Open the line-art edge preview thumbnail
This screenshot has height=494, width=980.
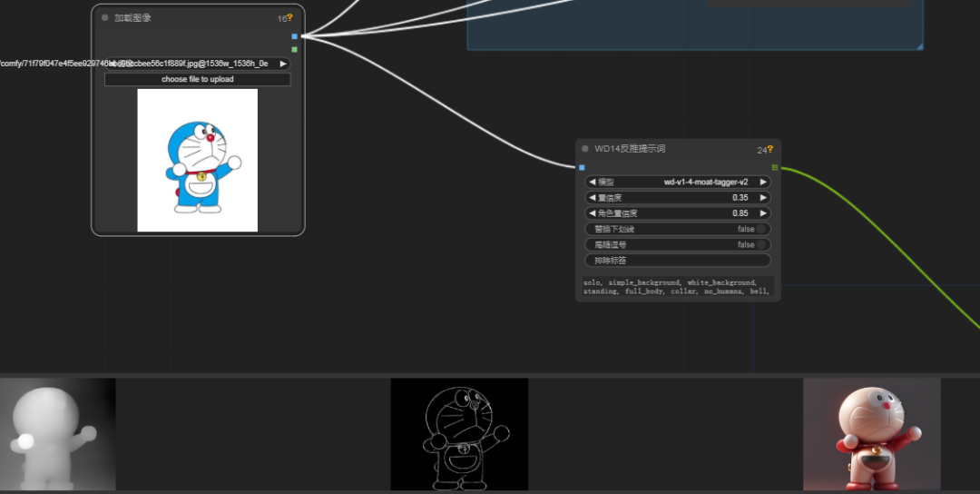click(x=459, y=434)
